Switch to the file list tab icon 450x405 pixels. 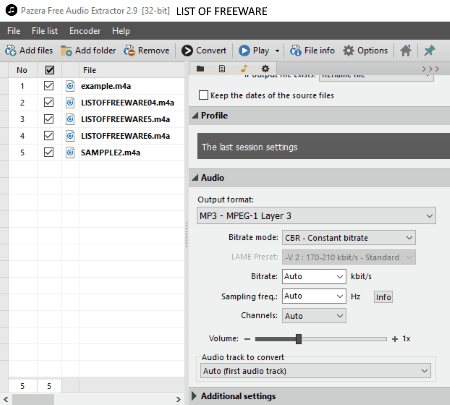222,69
